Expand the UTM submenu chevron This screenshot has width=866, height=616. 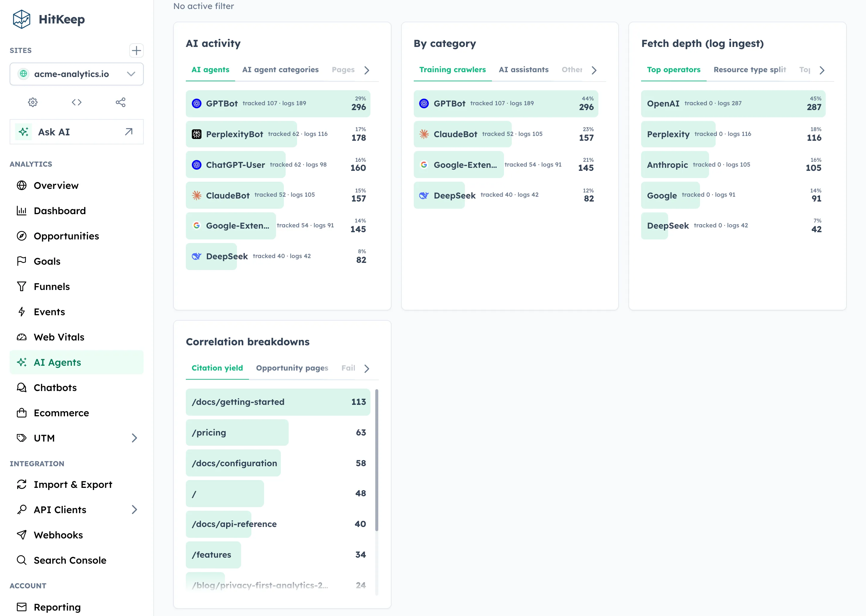(134, 438)
